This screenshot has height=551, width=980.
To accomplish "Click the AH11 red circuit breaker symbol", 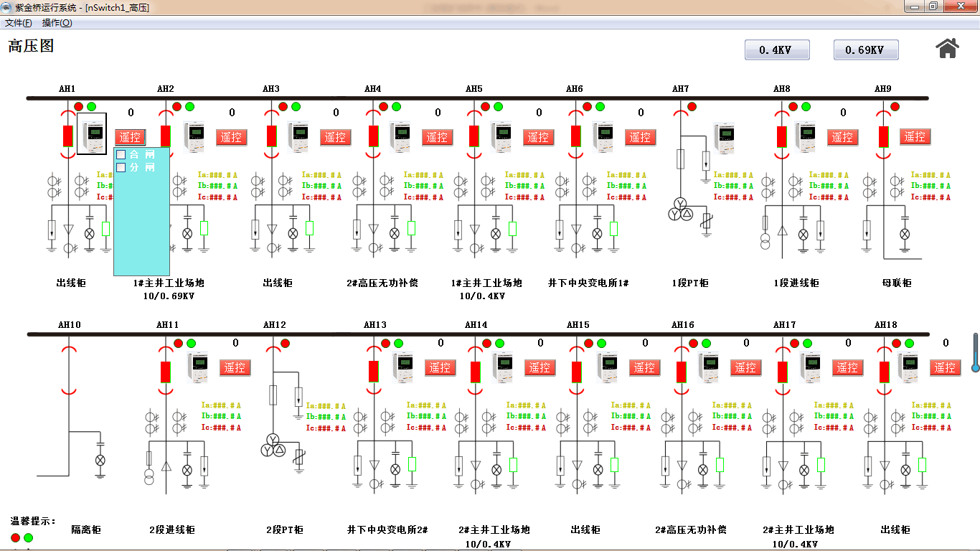I will [x=166, y=372].
